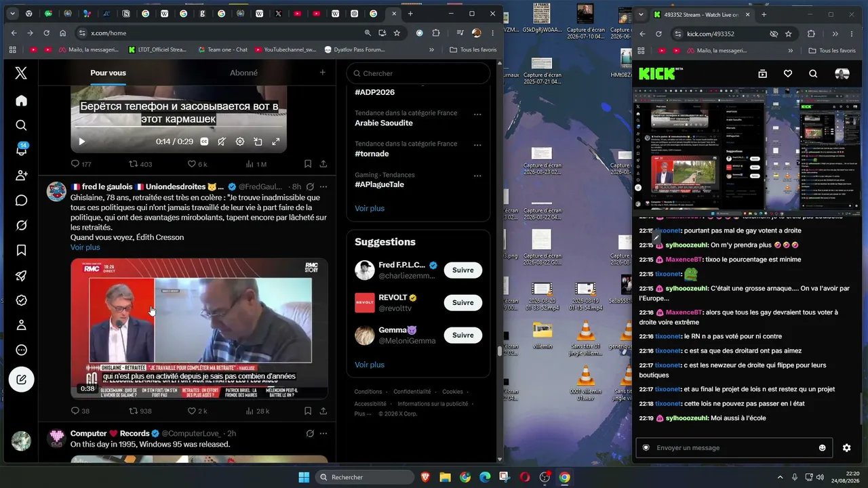This screenshot has height=488, width=868.
Task: Switch to the Pour vous tab
Action: click(x=108, y=73)
